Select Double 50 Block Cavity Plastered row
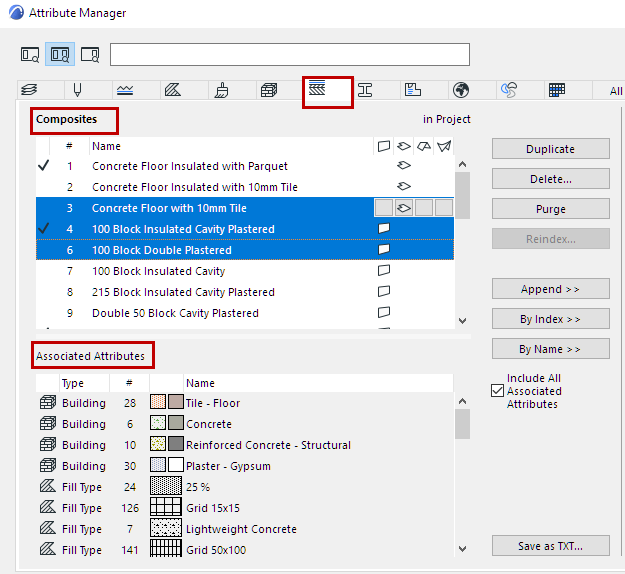Viewport: 625px width, 574px height. click(x=245, y=313)
